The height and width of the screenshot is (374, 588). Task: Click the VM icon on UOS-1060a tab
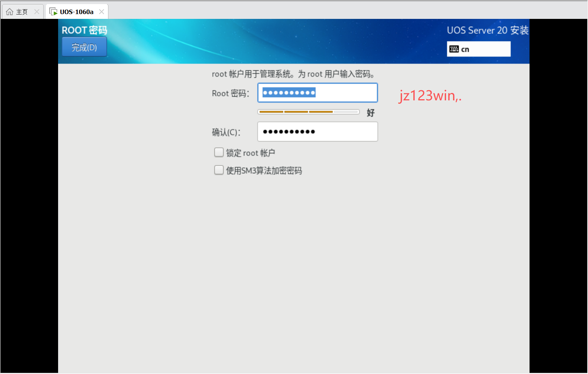tap(53, 12)
